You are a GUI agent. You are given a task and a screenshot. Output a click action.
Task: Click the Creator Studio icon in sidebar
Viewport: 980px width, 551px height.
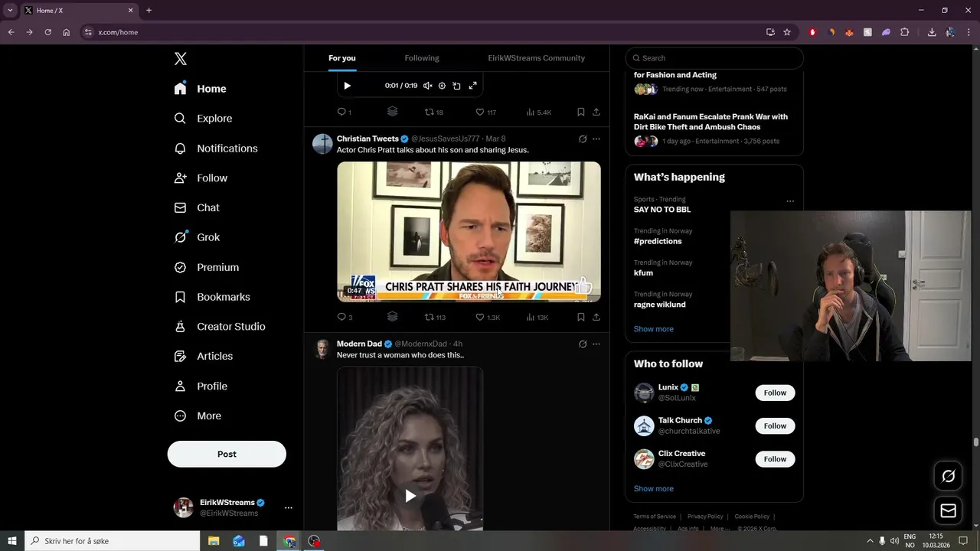click(181, 327)
